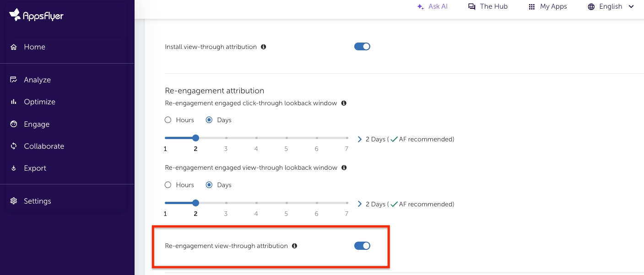Click info icon beside Install view-through attribution
Screen dimensions: 644x275
coord(263,47)
